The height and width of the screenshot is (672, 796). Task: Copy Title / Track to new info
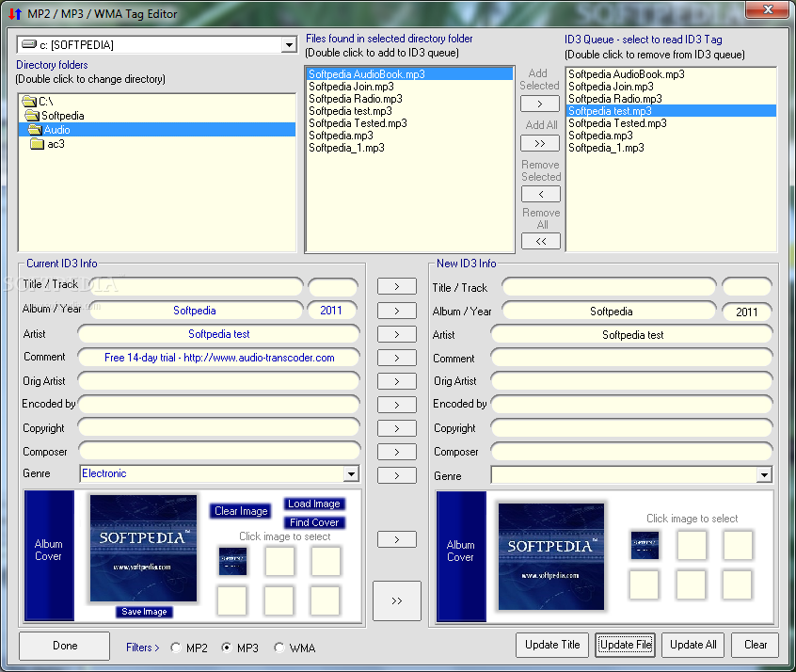[397, 286]
